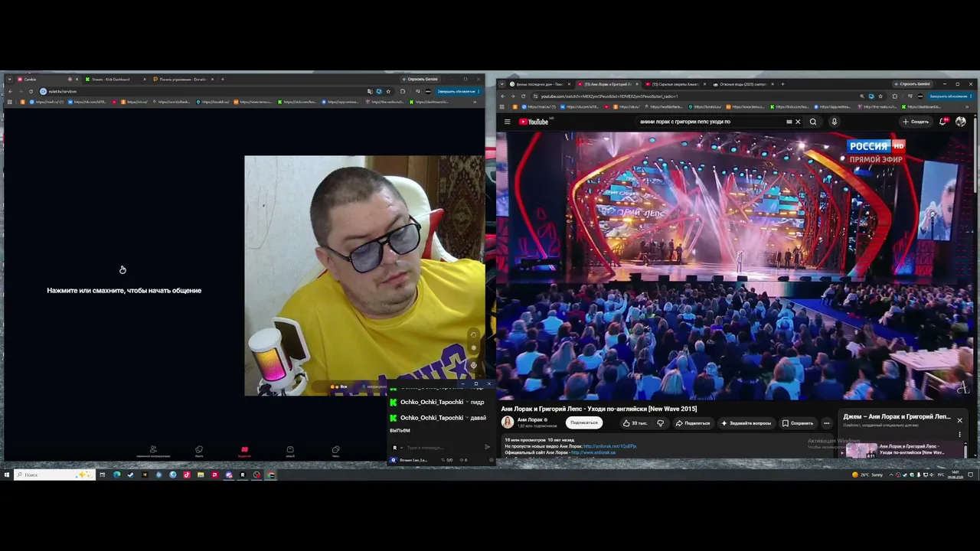This screenshot has height=551, width=980.
Task: Start YouTube voice search with microphone
Action: pos(834,122)
